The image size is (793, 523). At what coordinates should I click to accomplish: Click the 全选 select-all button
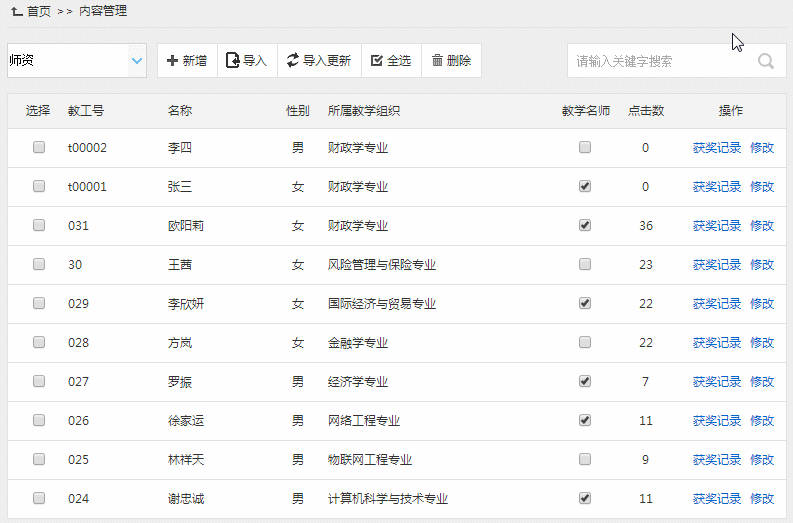click(x=391, y=61)
